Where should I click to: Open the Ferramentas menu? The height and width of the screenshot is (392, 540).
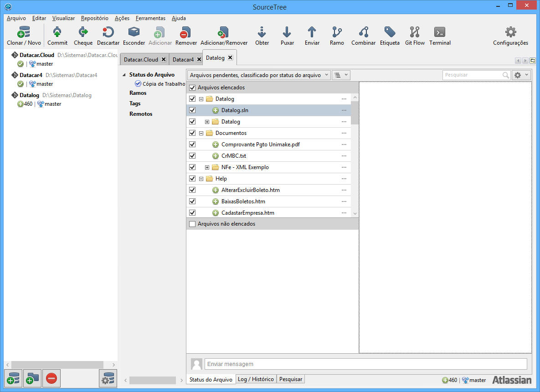tap(150, 18)
